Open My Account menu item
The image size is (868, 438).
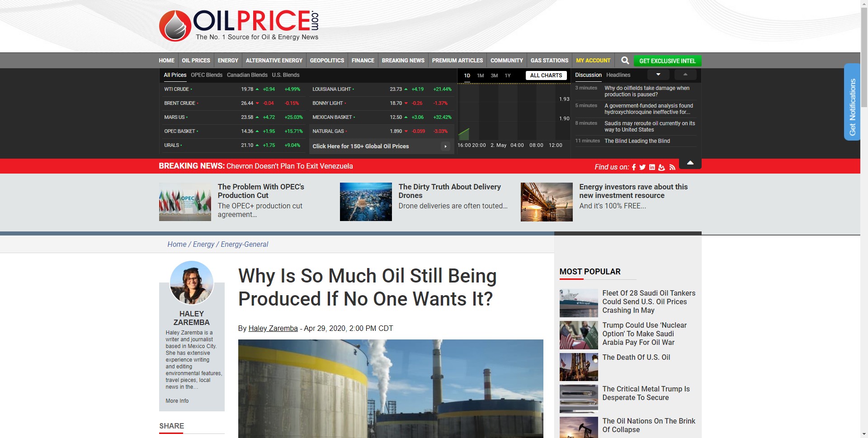(x=593, y=61)
